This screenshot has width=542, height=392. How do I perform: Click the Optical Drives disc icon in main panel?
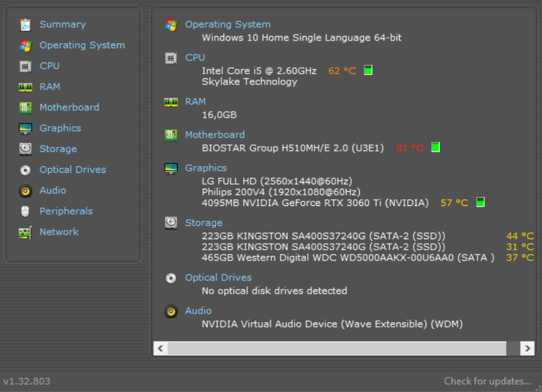pyautogui.click(x=171, y=278)
